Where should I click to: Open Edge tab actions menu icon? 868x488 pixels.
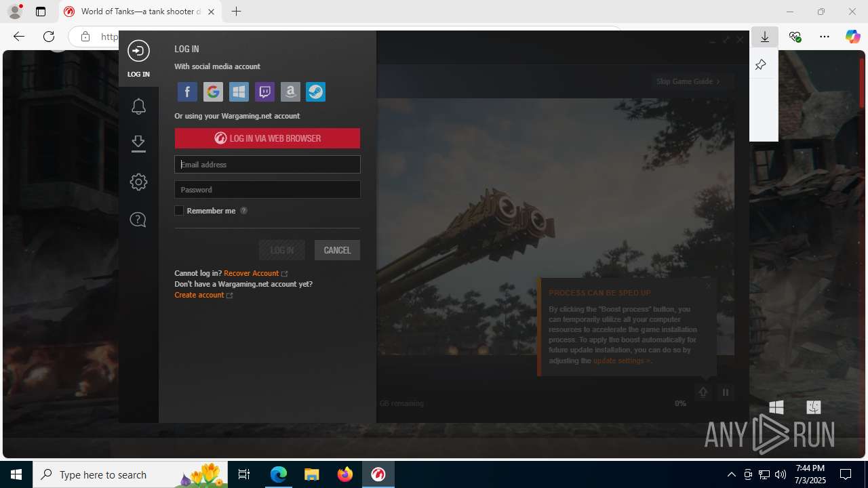click(x=41, y=12)
